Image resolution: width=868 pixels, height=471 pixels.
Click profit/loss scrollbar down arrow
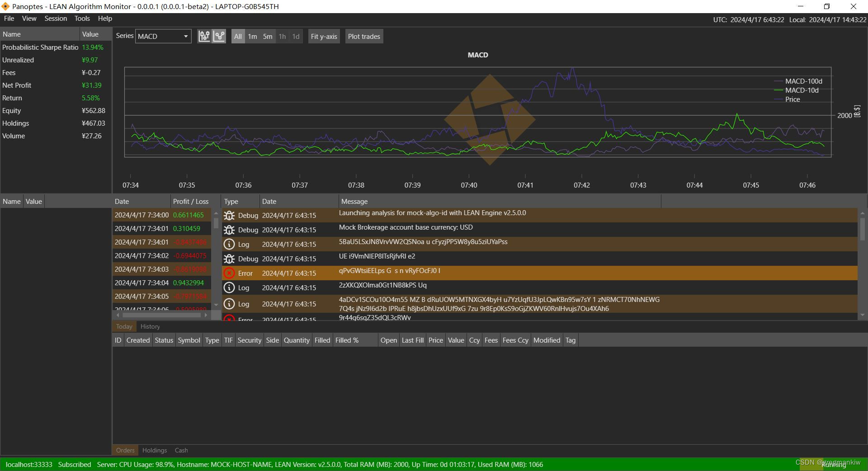pyautogui.click(x=216, y=305)
